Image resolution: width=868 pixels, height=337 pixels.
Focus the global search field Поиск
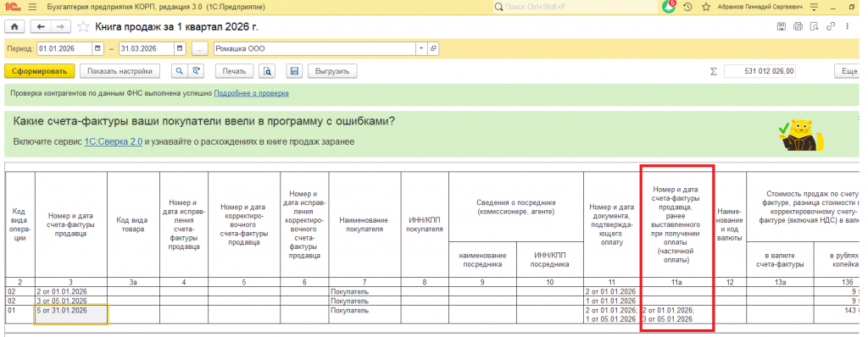tap(576, 7)
